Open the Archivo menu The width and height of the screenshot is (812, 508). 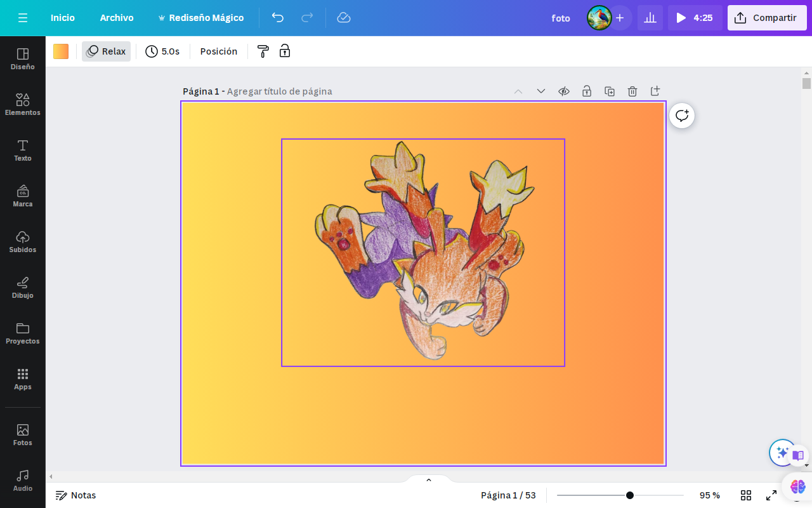(x=117, y=18)
